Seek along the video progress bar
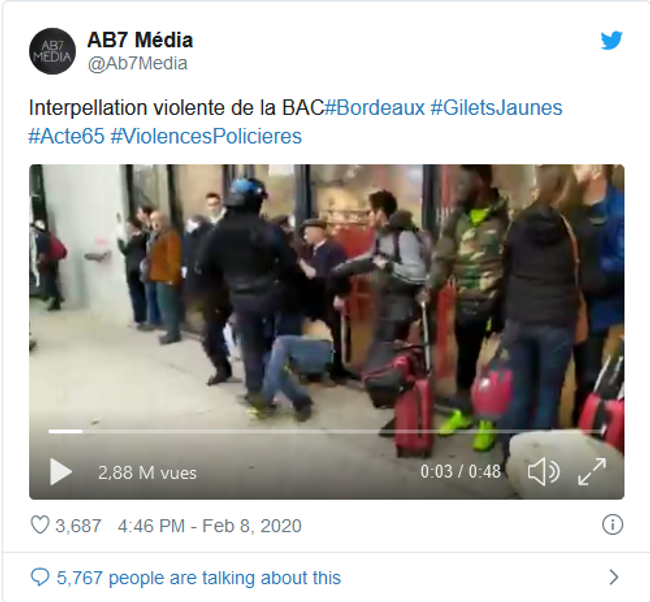650x602 pixels. 325,432
